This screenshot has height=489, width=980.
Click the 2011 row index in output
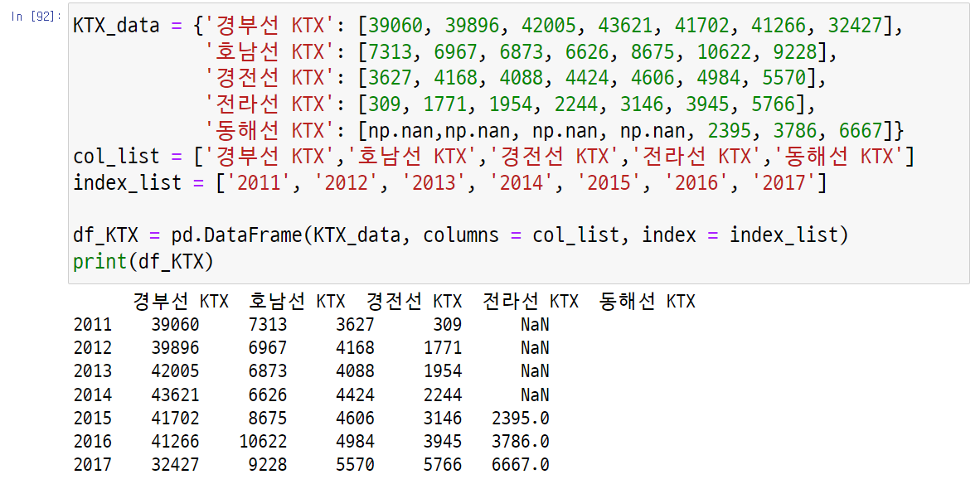[93, 325]
